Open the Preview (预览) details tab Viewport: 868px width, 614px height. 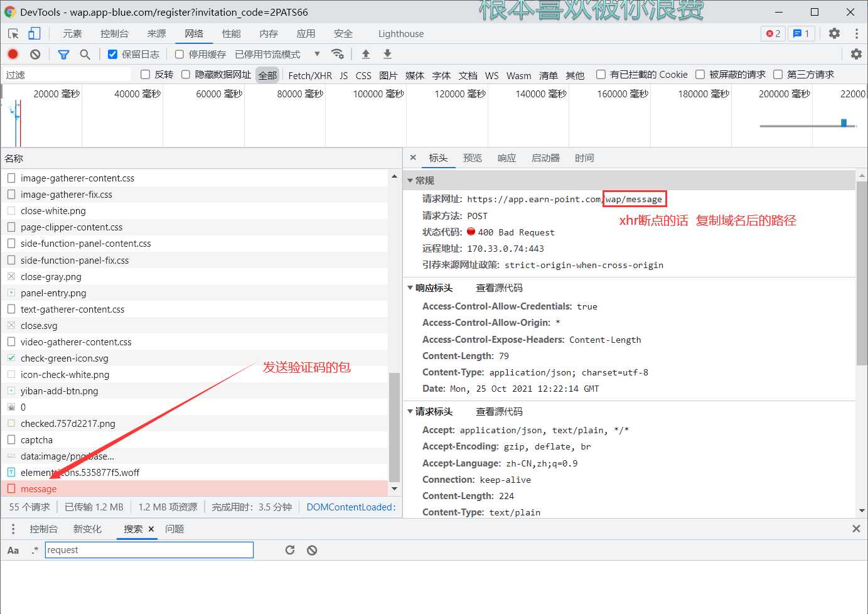click(473, 158)
